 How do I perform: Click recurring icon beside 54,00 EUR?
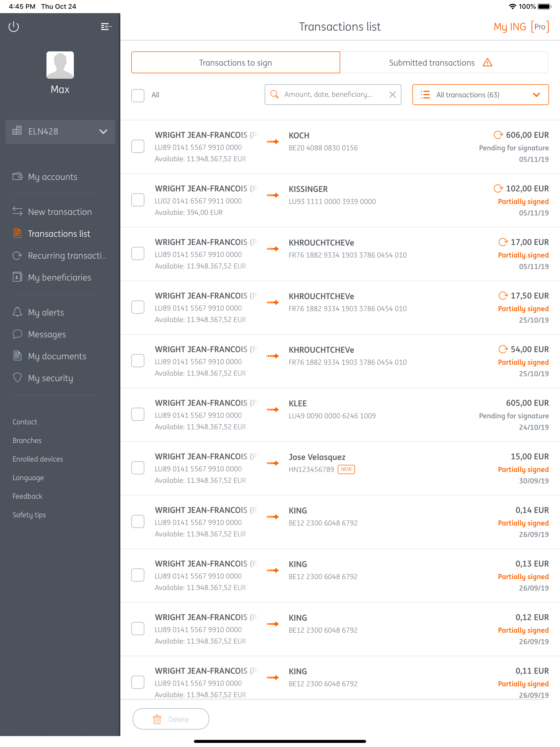(503, 349)
